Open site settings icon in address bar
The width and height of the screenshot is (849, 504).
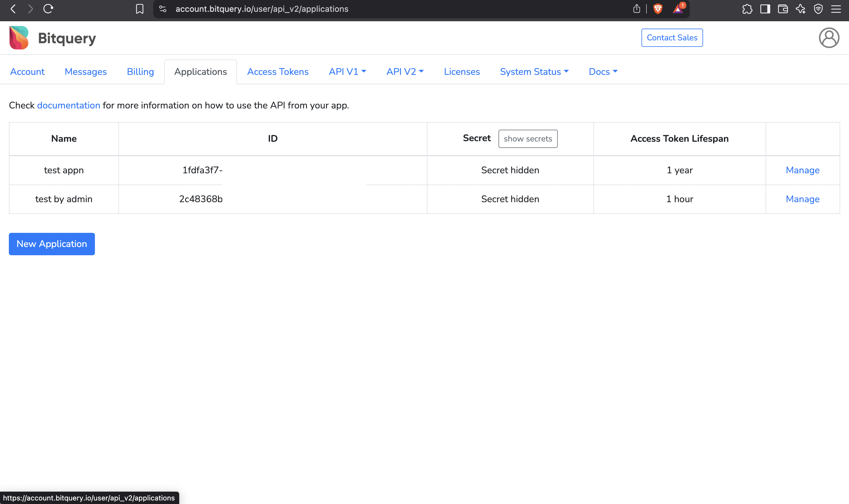coord(163,9)
